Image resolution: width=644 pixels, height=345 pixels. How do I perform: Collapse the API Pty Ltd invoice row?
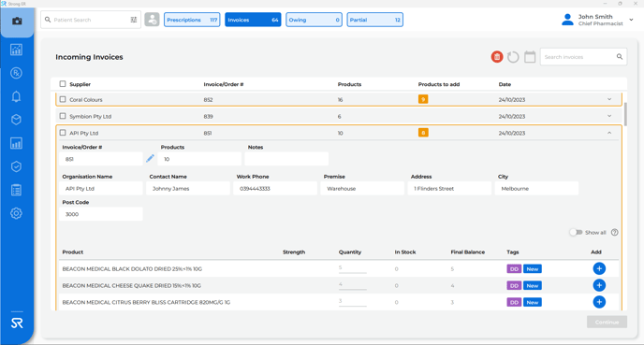(609, 133)
